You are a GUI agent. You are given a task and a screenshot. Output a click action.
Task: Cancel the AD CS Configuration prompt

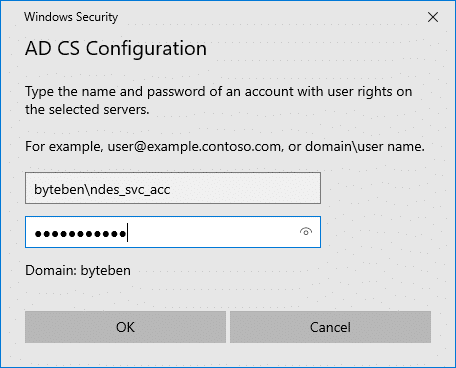point(330,327)
